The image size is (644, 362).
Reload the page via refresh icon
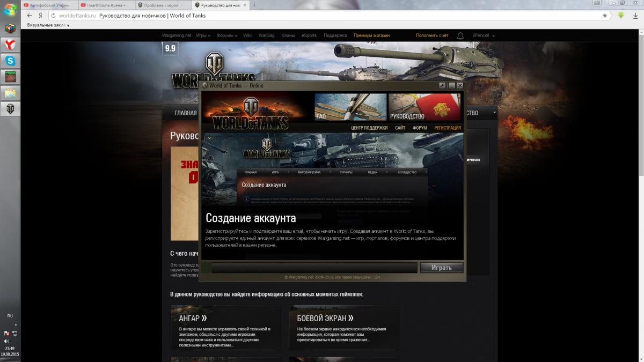53,16
